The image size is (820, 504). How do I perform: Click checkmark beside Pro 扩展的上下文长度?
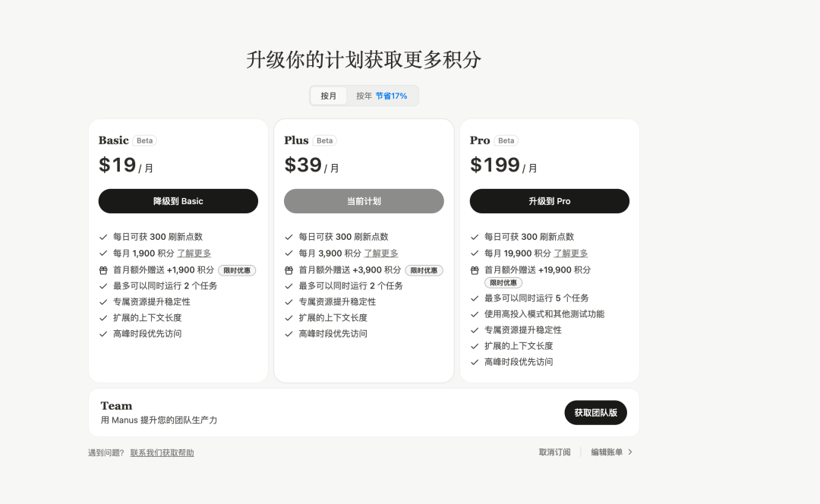[x=475, y=347]
